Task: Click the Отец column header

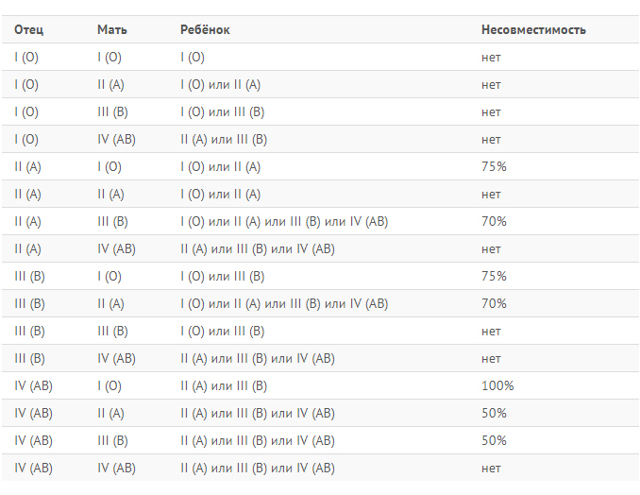Action: pyautogui.click(x=29, y=30)
